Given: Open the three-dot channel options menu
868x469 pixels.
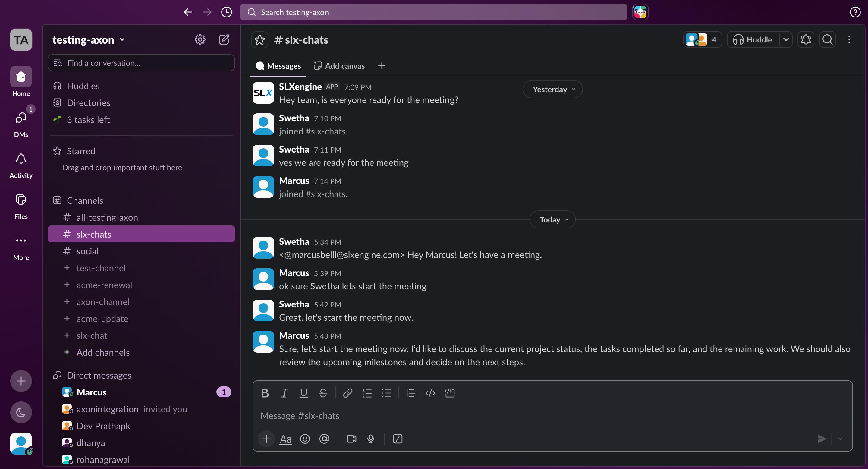Looking at the screenshot, I should pos(849,40).
